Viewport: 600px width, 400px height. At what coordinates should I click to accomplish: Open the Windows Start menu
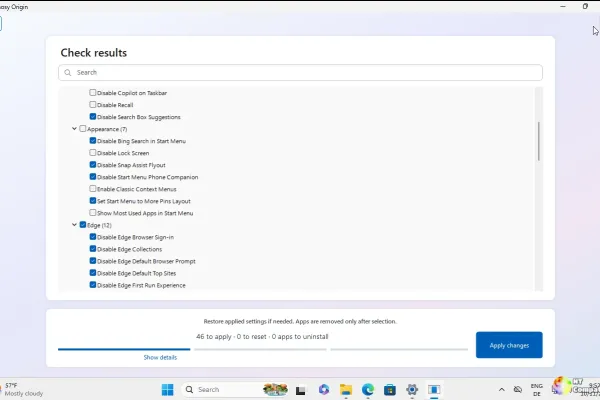(x=167, y=390)
